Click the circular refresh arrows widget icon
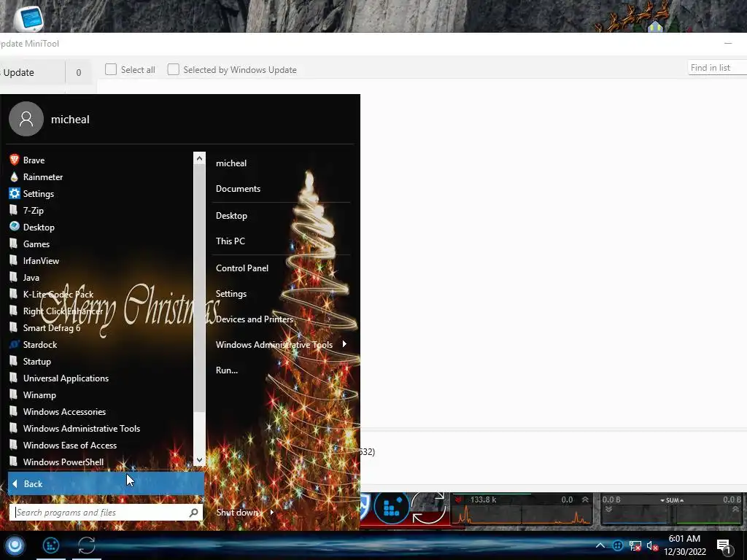The width and height of the screenshot is (747, 560). coord(427,508)
